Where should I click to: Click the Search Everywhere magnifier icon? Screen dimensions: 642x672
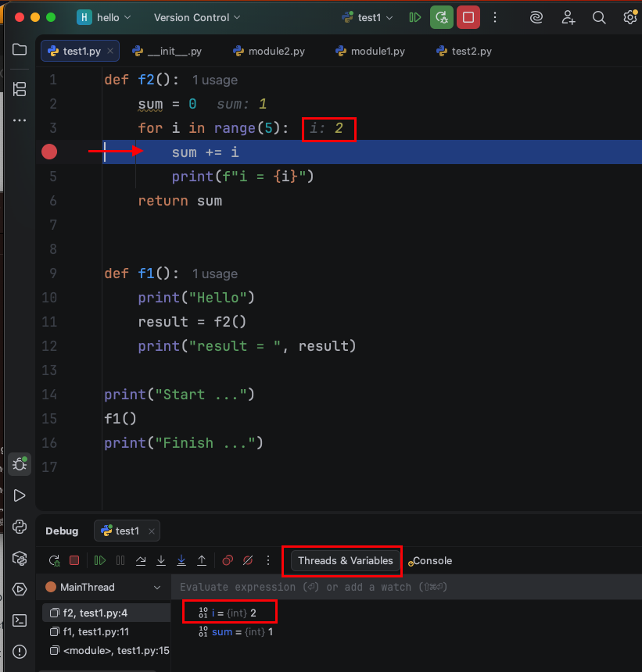(599, 17)
